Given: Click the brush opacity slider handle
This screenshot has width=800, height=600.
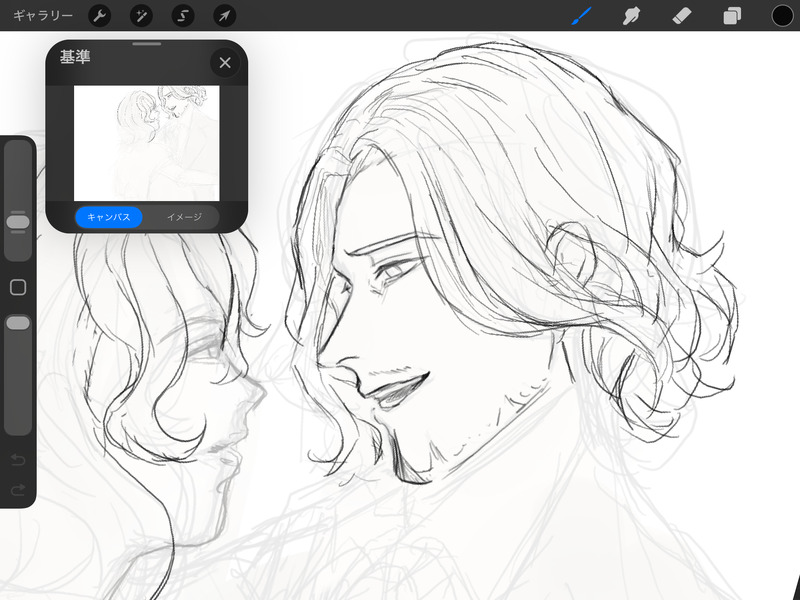Looking at the screenshot, I should 18,323.
